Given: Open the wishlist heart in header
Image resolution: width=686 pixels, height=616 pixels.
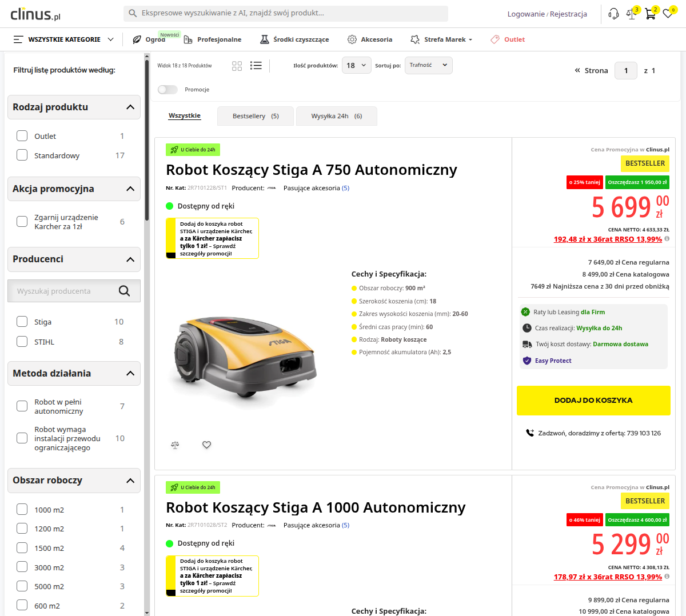Looking at the screenshot, I should click(x=668, y=14).
